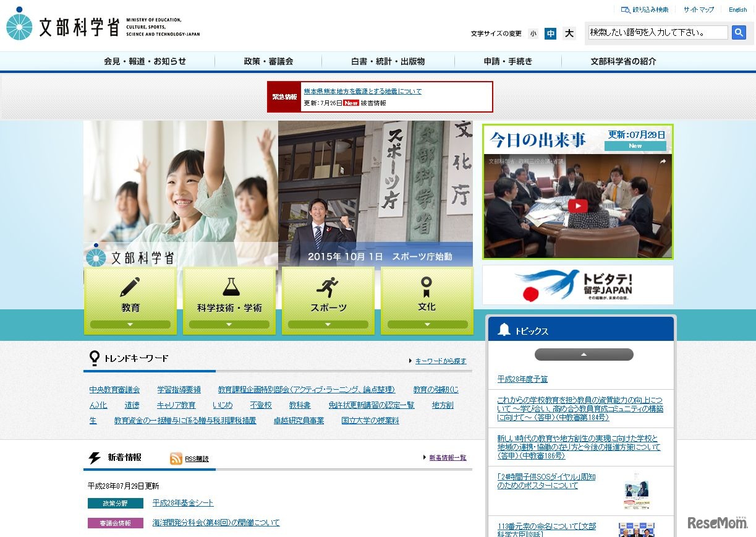This screenshot has width=756, height=537.
Task: Open the 政策・審議会 menu
Action: click(x=268, y=61)
